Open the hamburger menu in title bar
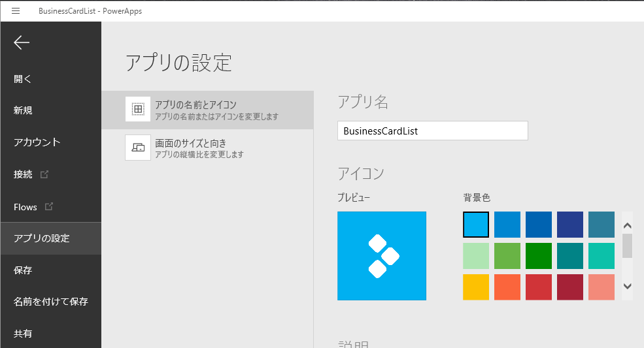The width and height of the screenshot is (644, 348). (16, 11)
